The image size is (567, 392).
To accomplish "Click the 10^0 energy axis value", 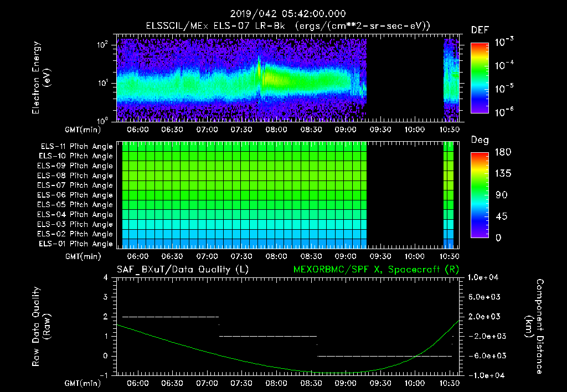I will pos(103,120).
